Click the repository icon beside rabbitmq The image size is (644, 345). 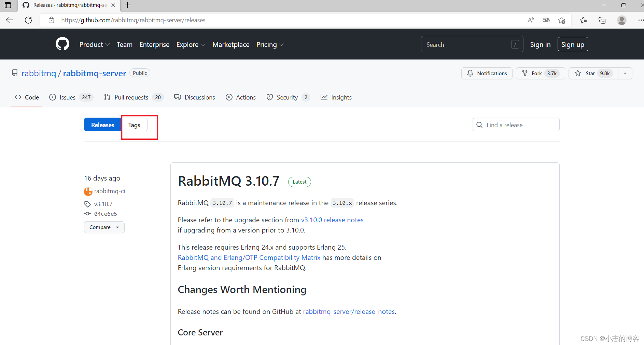click(15, 73)
